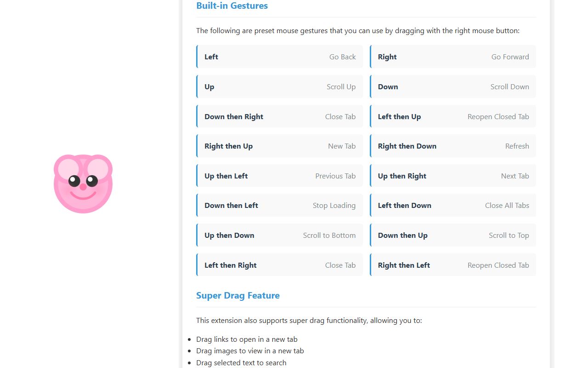Image resolution: width=588 pixels, height=368 pixels.
Task: Click the Left then Down Close All Tabs card
Action: click(453, 205)
